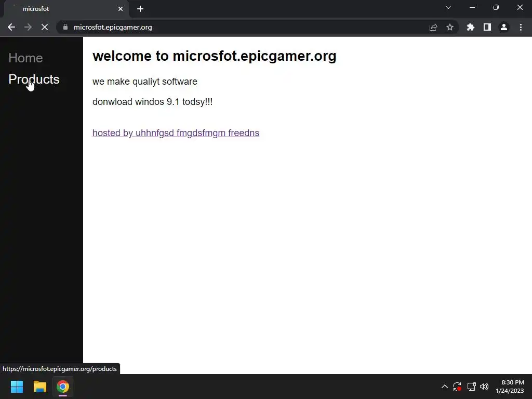The image size is (532, 399).
Task: Open the clock showing 8:30 PM
Action: coord(510,387)
